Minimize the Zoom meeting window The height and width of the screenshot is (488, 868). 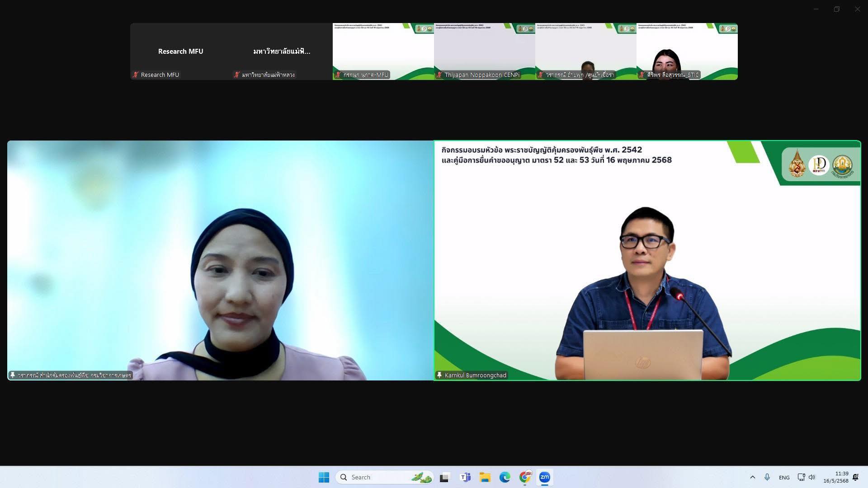(816, 9)
